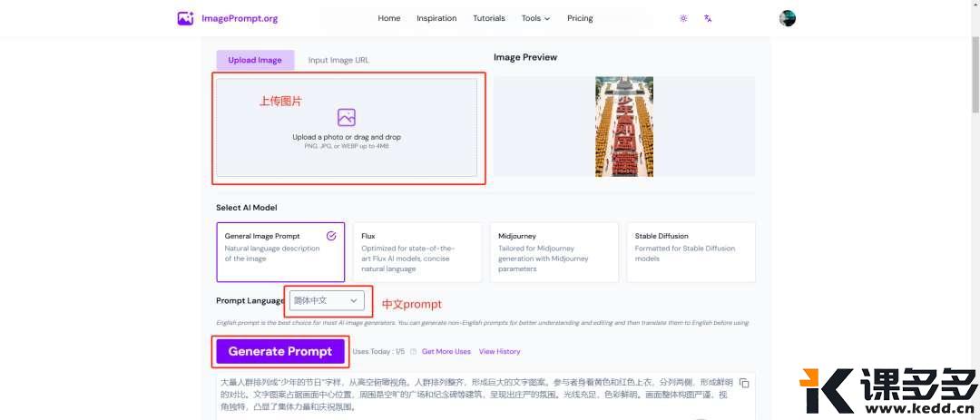Open the View History link
Image resolution: width=980 pixels, height=420 pixels.
(x=499, y=352)
